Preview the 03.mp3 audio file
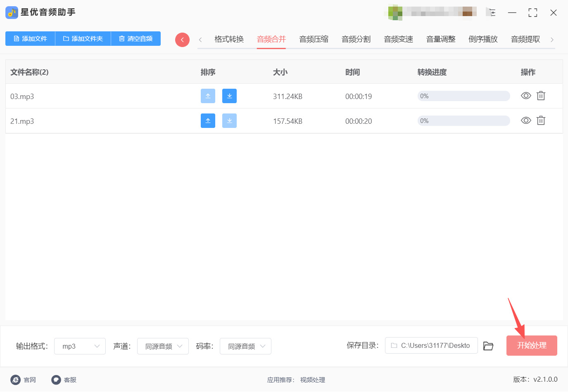The image size is (568, 392). [525, 95]
